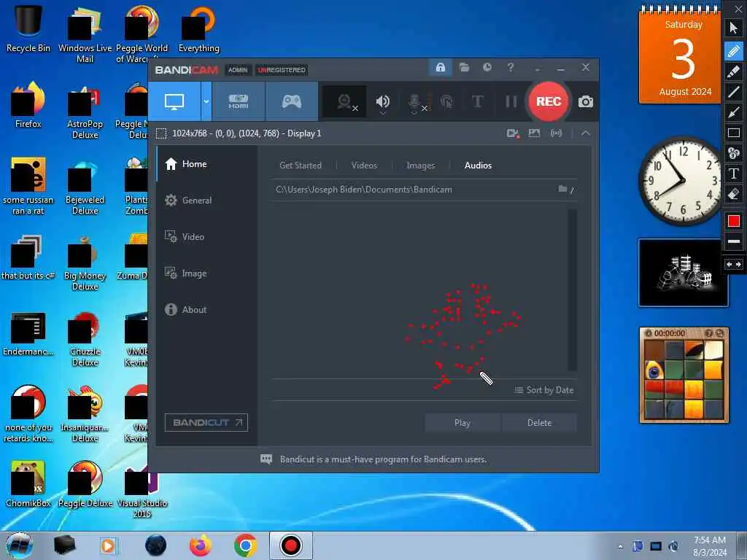The width and height of the screenshot is (747, 560).
Task: Open Google Chrome from the taskbar
Action: [x=245, y=545]
